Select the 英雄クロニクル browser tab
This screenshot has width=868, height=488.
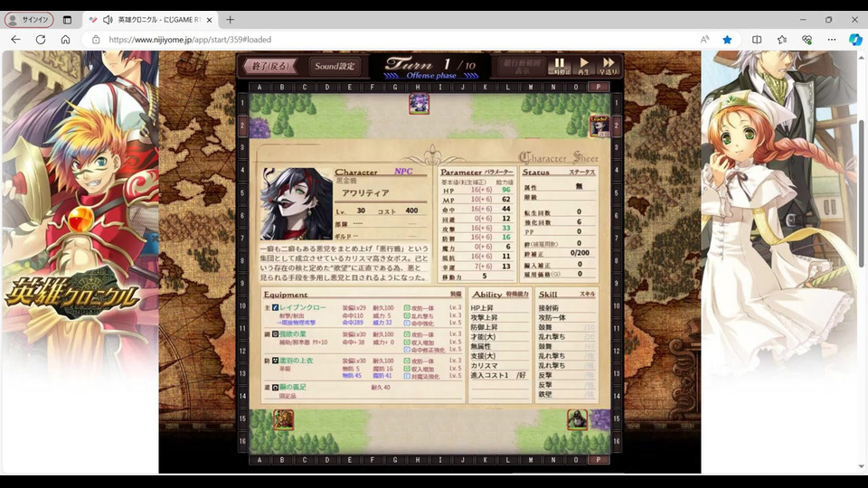(152, 20)
